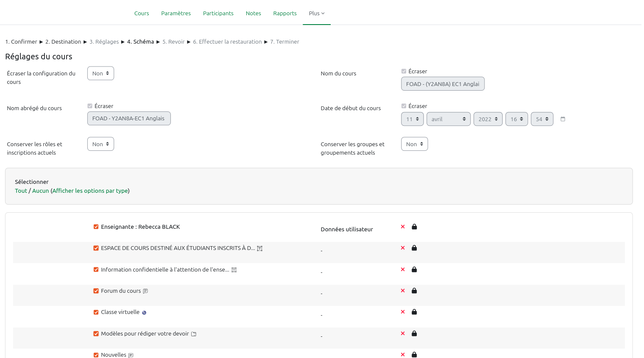
Task: Click the lock icon in Information confidentielle row
Action: 414,269
